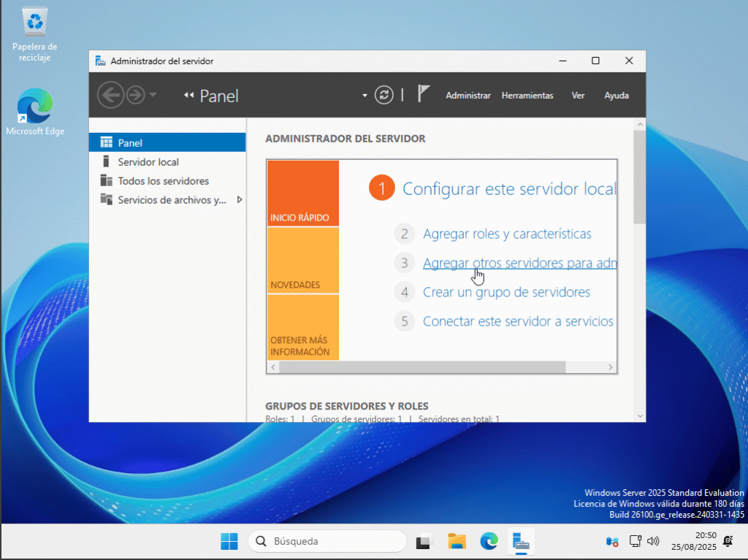Click the welcome tile horizontal scrollbar thumb

pyautogui.click(x=422, y=367)
